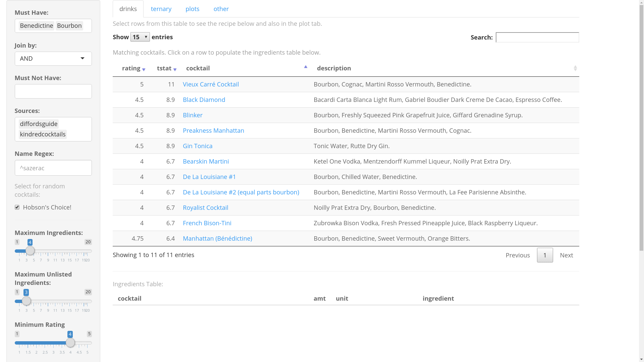Switch to the ternary tab
The width and height of the screenshot is (644, 362).
tap(161, 9)
